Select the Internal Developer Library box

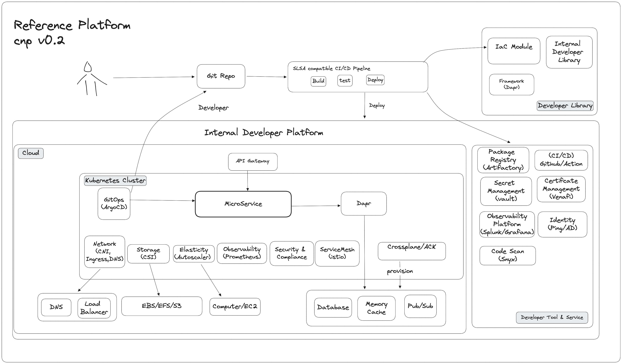tap(569, 52)
